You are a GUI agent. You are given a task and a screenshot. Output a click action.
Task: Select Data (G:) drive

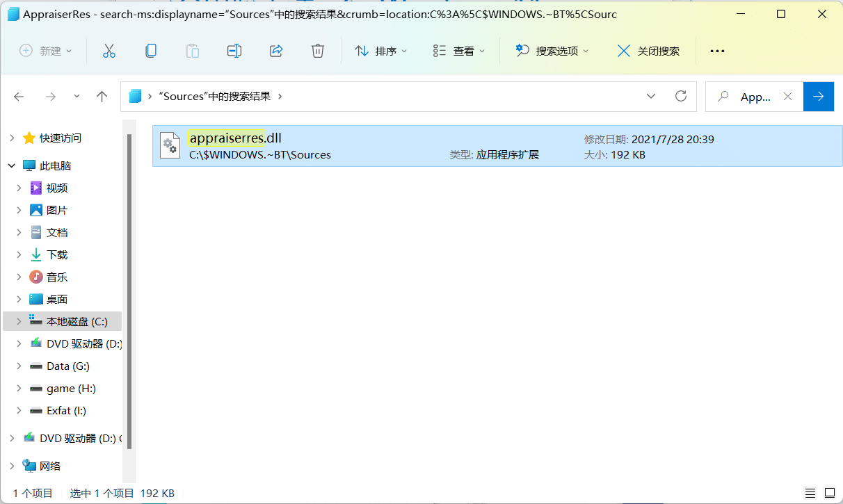68,366
